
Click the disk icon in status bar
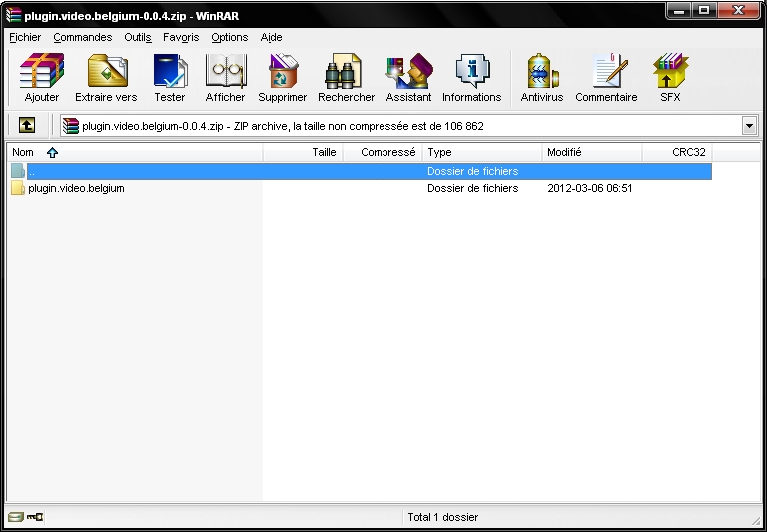coord(16,517)
